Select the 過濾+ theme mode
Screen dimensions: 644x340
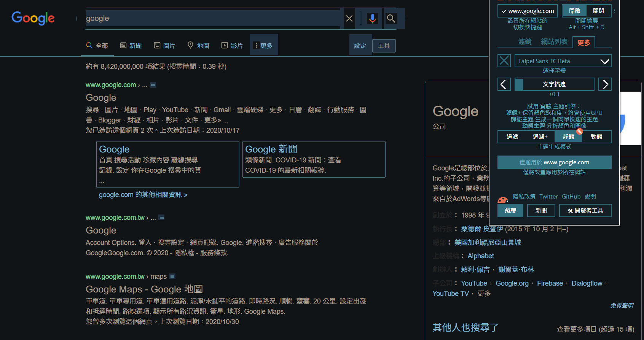coord(540,137)
